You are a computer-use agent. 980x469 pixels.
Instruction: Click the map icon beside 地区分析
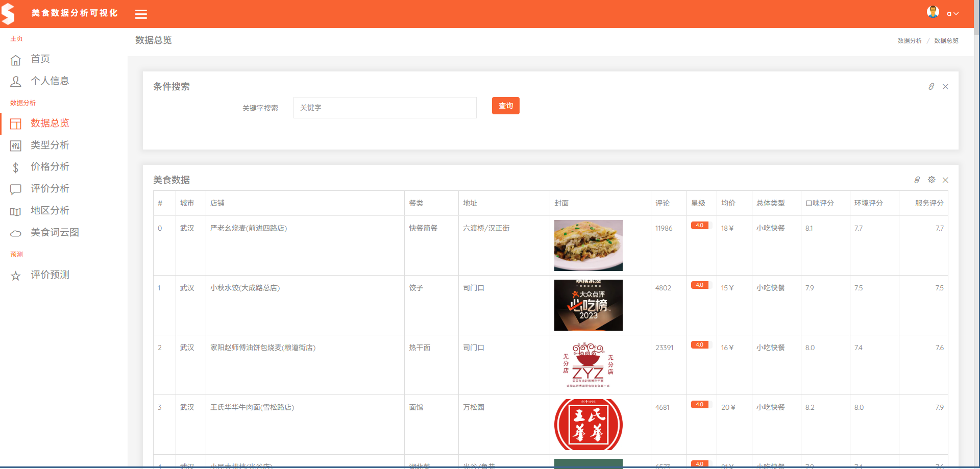coord(16,212)
